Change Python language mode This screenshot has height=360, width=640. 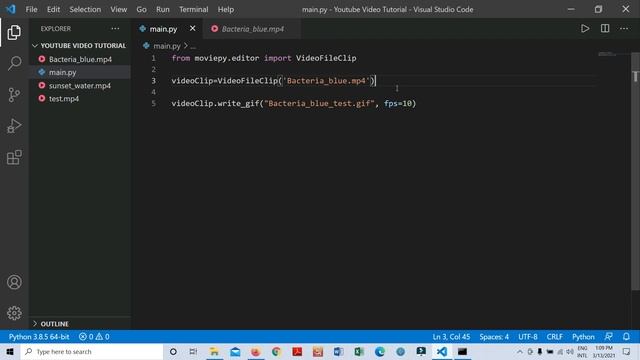coord(583,337)
